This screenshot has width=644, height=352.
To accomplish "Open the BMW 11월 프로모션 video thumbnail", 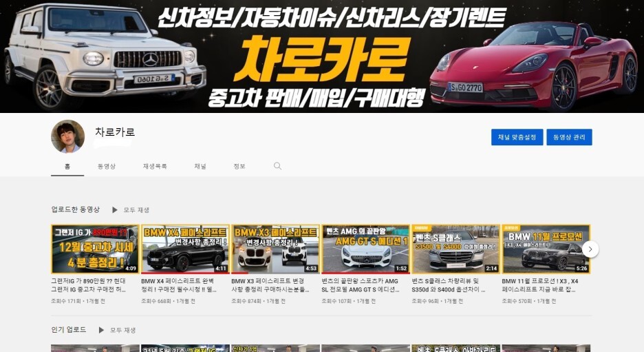I will [546, 249].
